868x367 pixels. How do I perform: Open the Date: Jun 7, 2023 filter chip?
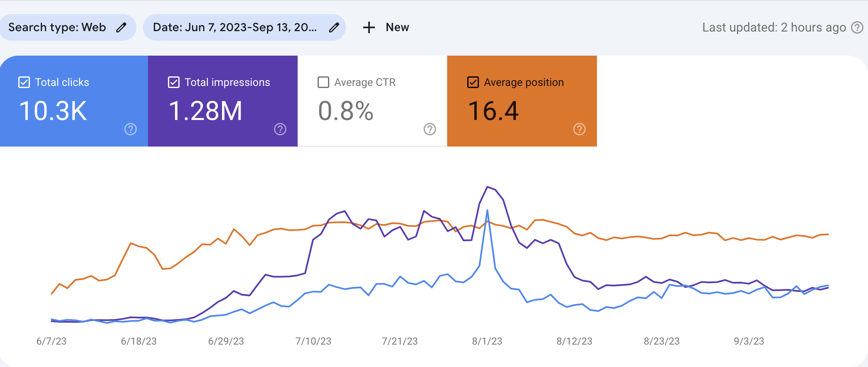click(x=244, y=28)
